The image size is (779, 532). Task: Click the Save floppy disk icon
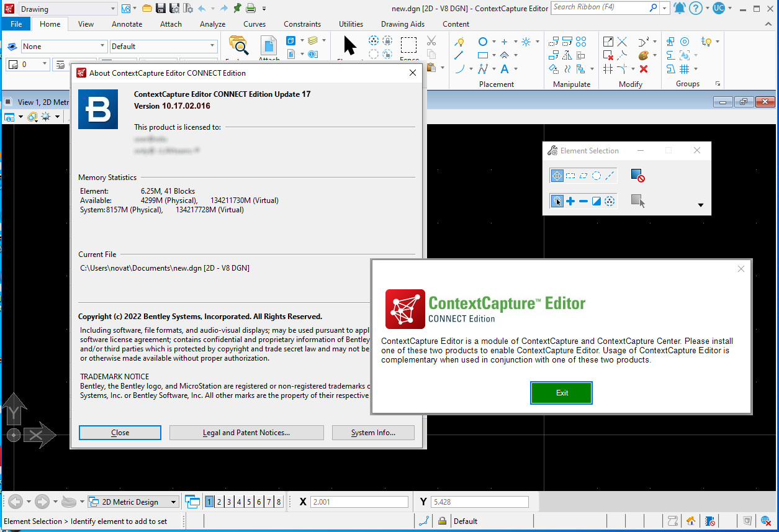pos(161,8)
